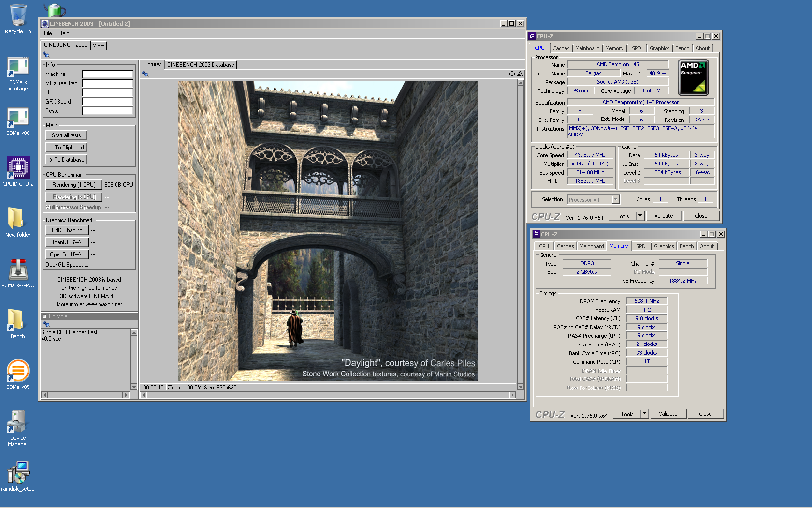Viewport: 812px width, 508px height.
Task: Open the Help menu
Action: click(x=64, y=33)
